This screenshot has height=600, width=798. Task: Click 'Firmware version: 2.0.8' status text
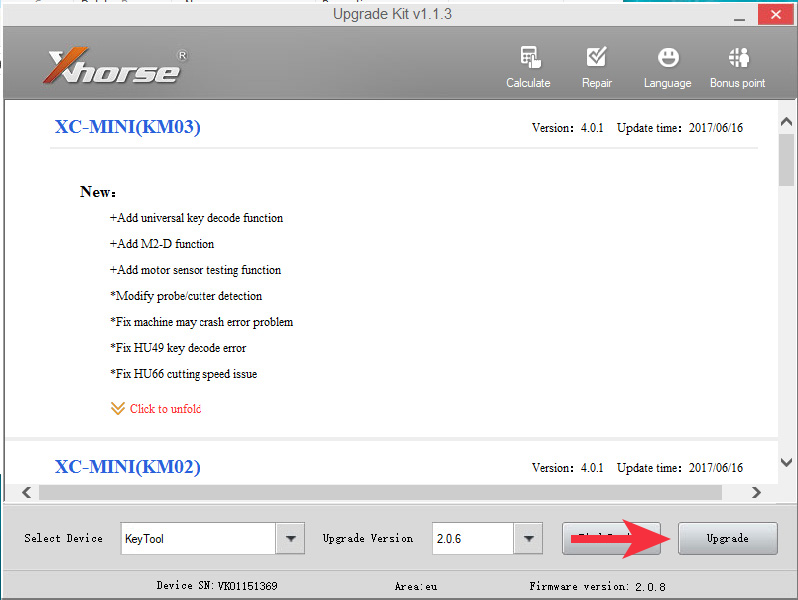(x=597, y=586)
